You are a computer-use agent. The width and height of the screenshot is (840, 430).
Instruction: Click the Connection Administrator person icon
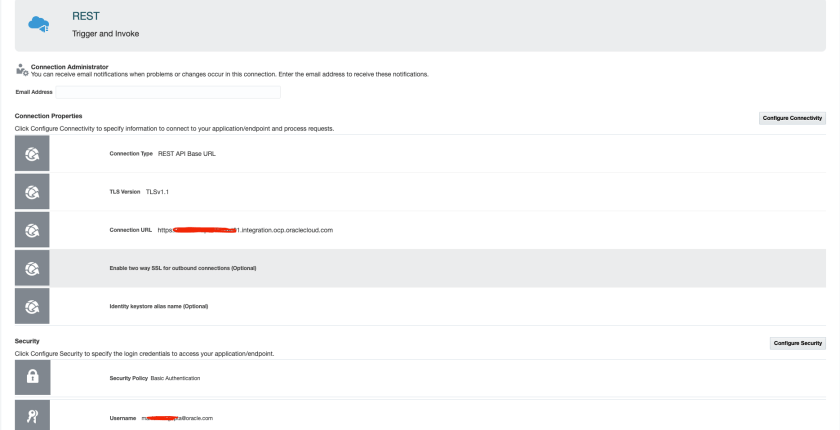point(21,70)
